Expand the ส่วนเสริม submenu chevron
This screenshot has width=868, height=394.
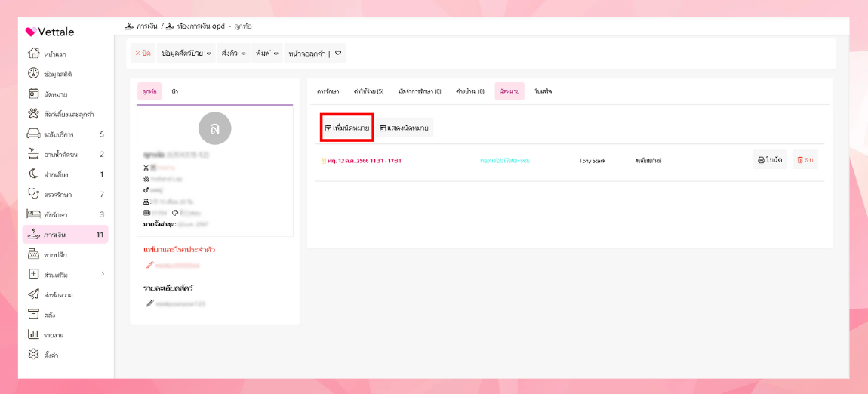[103, 275]
